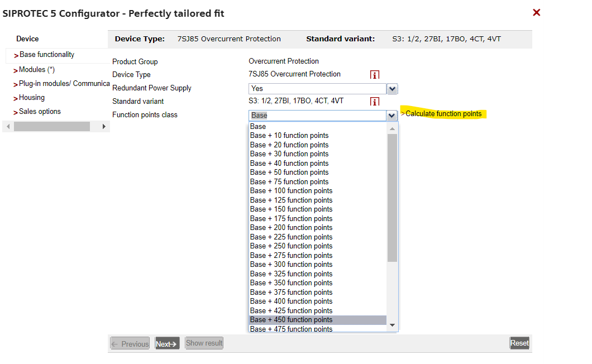Select 'Base + 150 function points'
The image size is (592, 364).
coord(318,209)
